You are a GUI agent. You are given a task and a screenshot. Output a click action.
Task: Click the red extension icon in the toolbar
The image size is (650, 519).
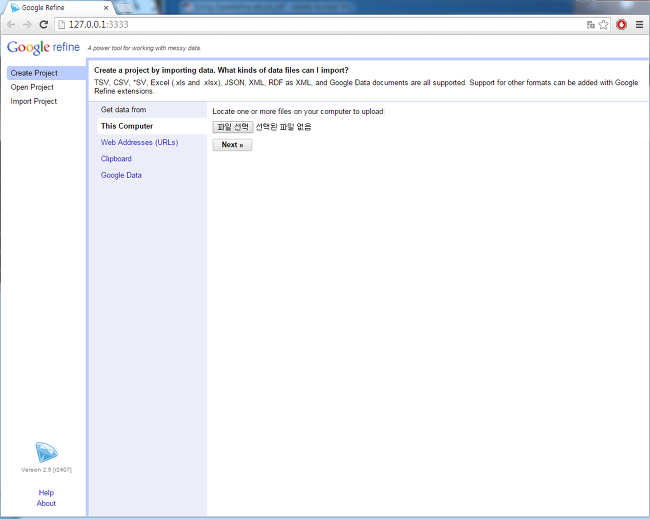[621, 25]
